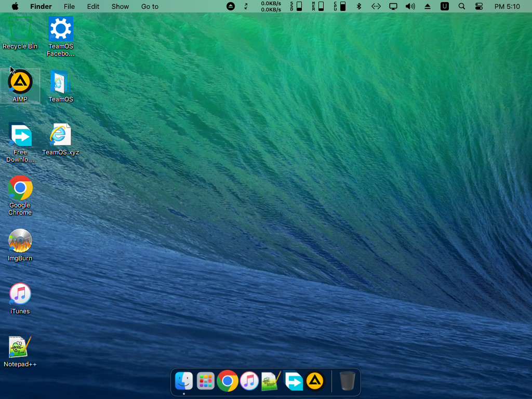The image size is (532, 399).
Task: Open the File menu
Action: [69, 6]
